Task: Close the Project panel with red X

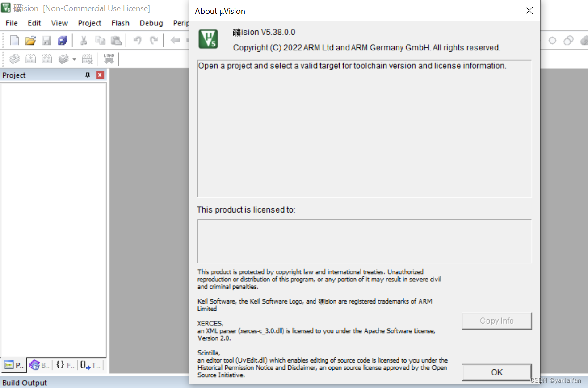Action: pyautogui.click(x=100, y=75)
